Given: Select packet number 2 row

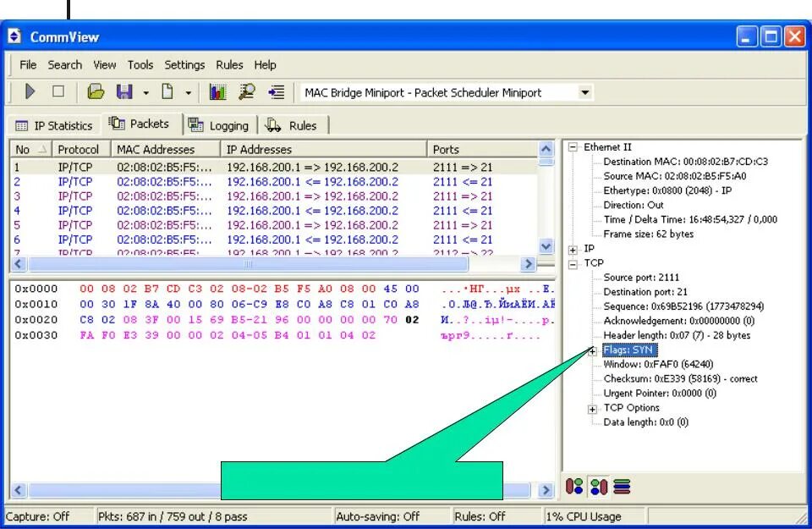Looking at the screenshot, I should click(x=274, y=181).
